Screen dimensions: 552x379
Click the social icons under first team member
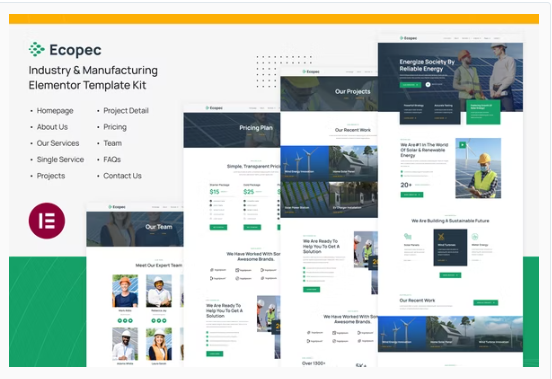(x=125, y=321)
